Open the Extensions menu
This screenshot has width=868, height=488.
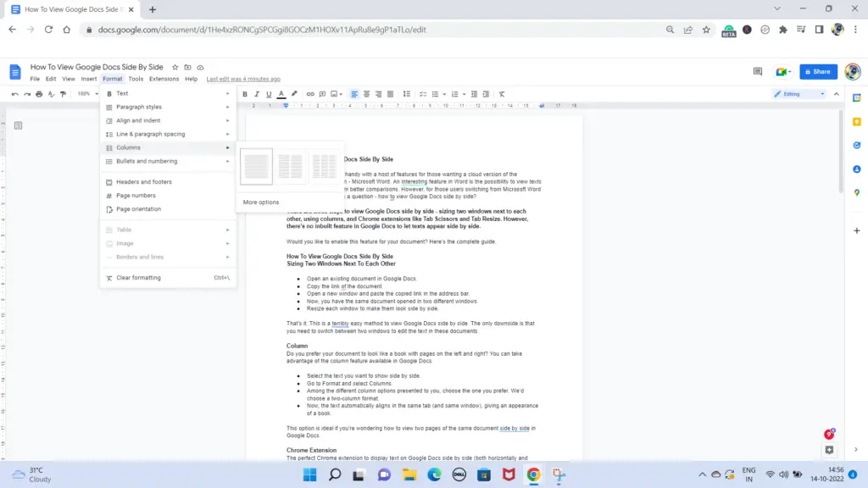[x=164, y=79]
